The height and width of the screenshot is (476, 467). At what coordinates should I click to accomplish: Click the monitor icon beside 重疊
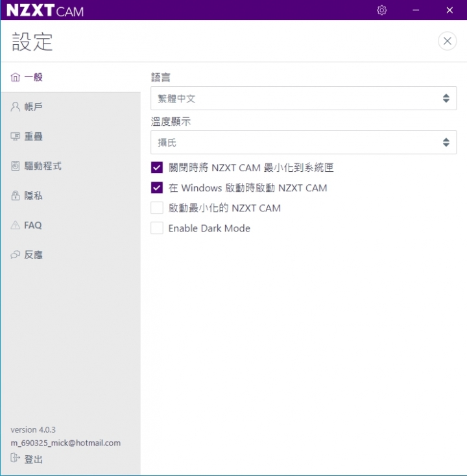click(x=15, y=136)
